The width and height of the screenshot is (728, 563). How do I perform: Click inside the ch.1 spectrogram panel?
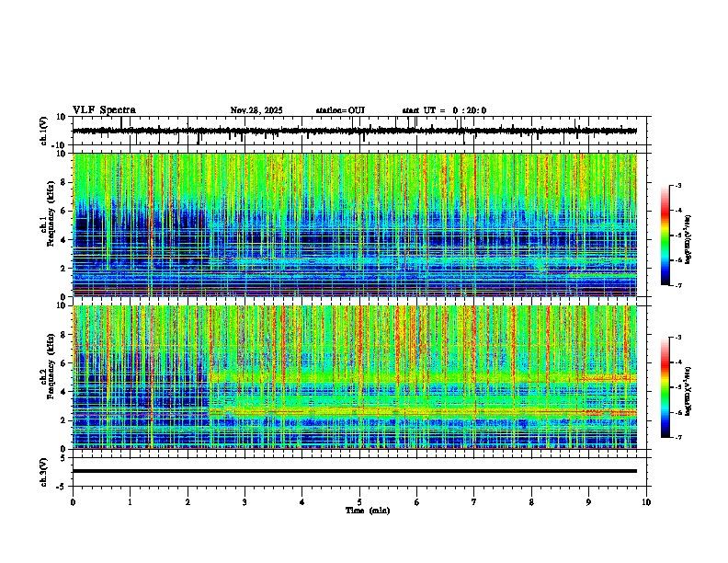(355, 224)
